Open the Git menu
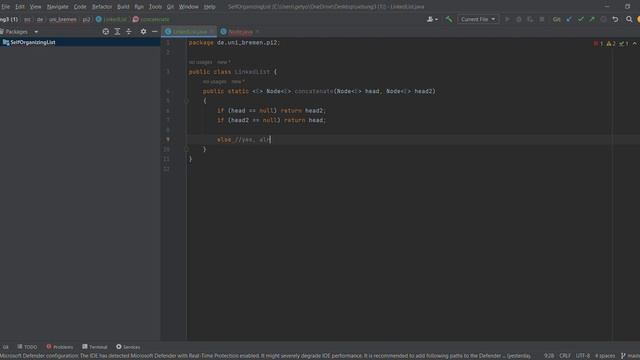The height and width of the screenshot is (360, 640). pos(170,7)
